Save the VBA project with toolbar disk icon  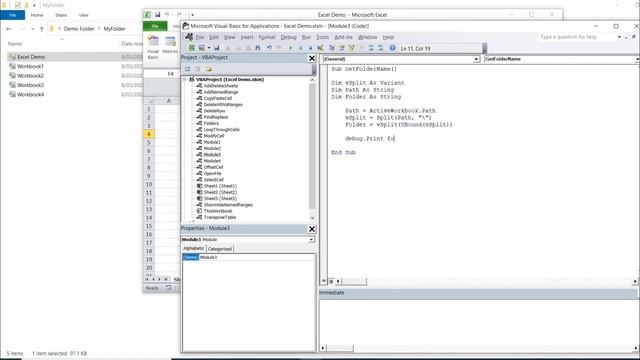pyautogui.click(x=216, y=48)
